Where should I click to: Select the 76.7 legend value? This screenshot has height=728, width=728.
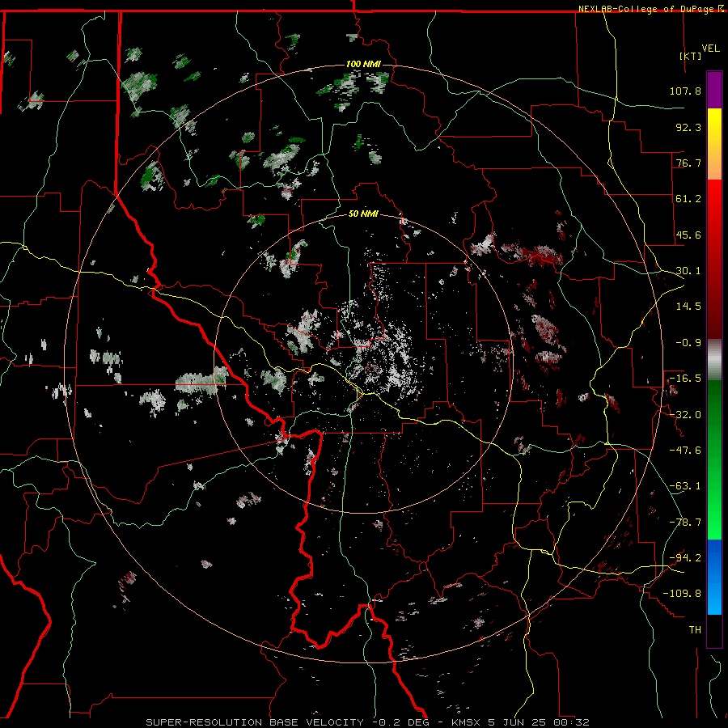pos(688,163)
